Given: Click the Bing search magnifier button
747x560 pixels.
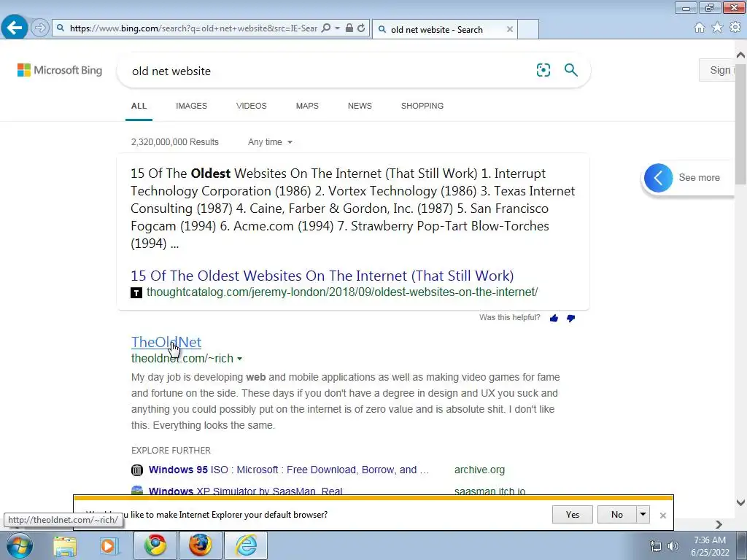Looking at the screenshot, I should tap(570, 70).
